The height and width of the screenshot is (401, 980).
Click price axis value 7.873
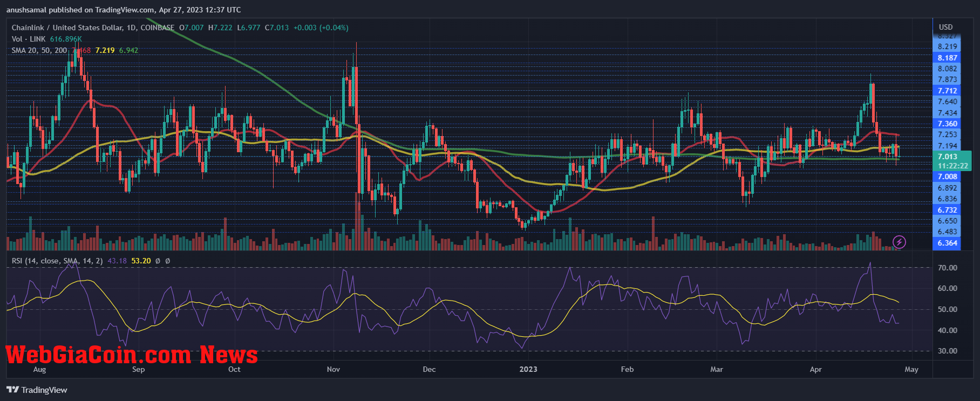[x=948, y=79]
